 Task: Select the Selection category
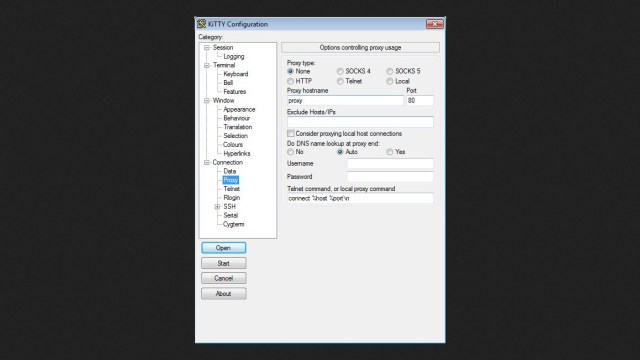tap(236, 136)
